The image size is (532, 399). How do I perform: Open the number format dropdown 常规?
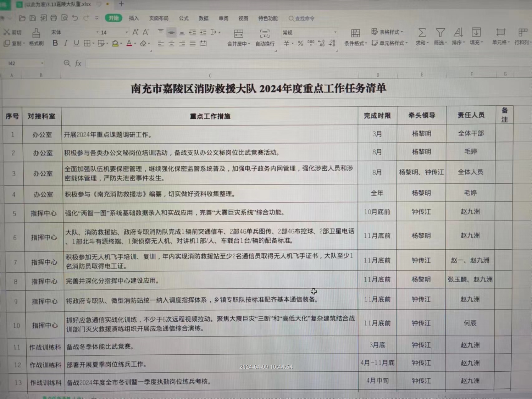[x=335, y=32]
